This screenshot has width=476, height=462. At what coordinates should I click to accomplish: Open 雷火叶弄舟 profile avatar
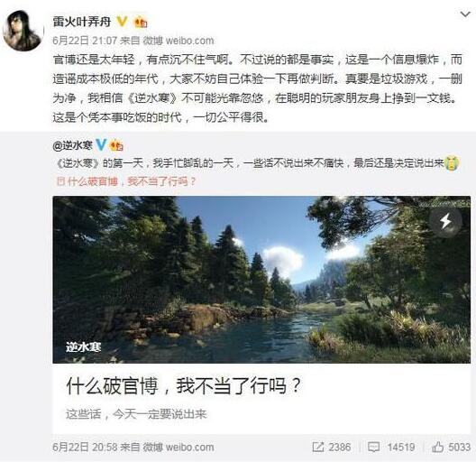23,31
